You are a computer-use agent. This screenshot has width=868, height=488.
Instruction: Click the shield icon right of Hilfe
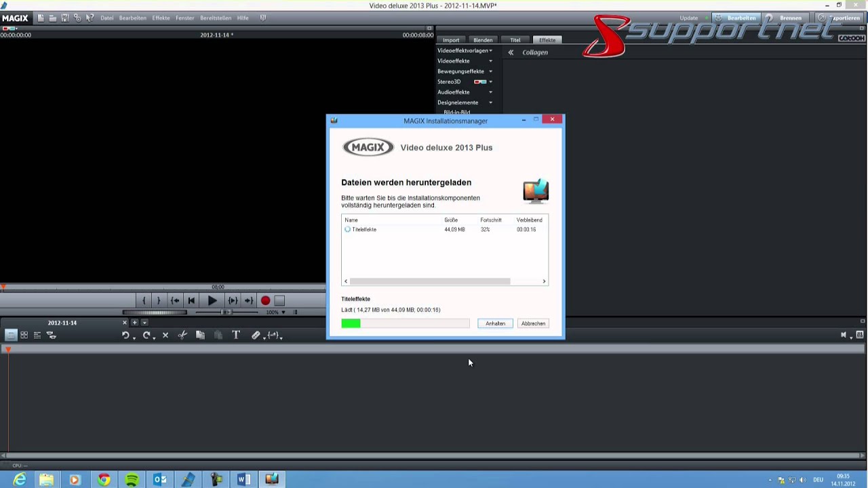(263, 18)
